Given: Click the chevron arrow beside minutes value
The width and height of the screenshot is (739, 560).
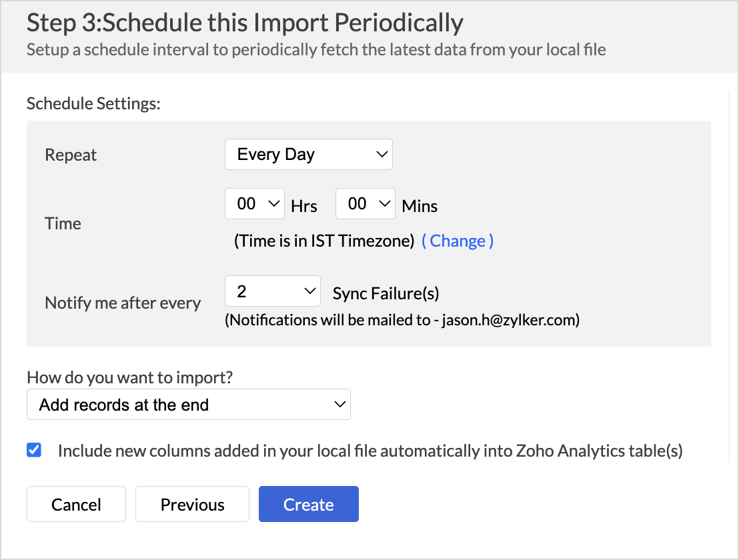Looking at the screenshot, I should tap(384, 204).
